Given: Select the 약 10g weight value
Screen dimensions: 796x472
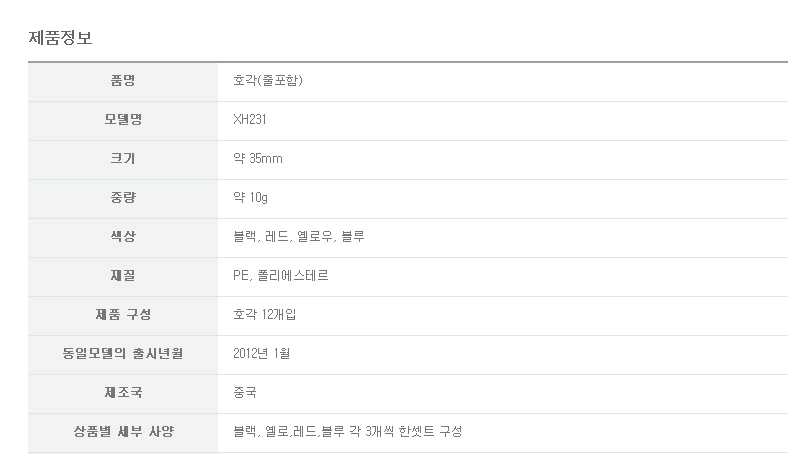Looking at the screenshot, I should (250, 198).
